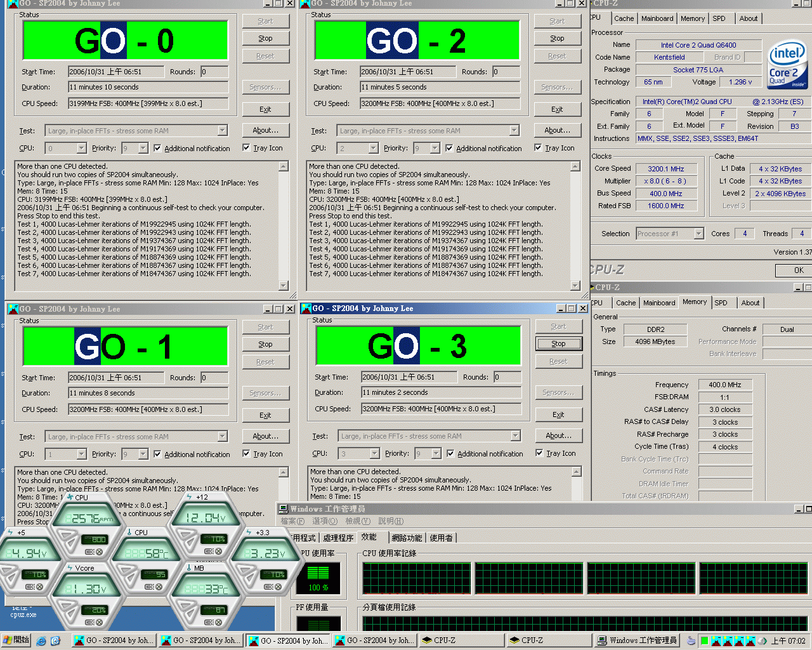Click Exit in the GO - 2 window
The image size is (812, 650).
coord(557,109)
